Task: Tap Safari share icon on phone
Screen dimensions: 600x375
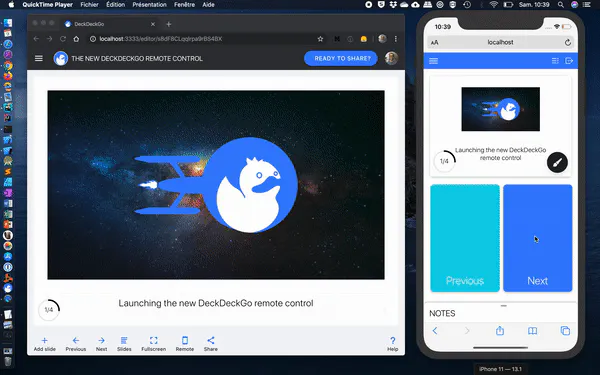Action: [x=500, y=331]
